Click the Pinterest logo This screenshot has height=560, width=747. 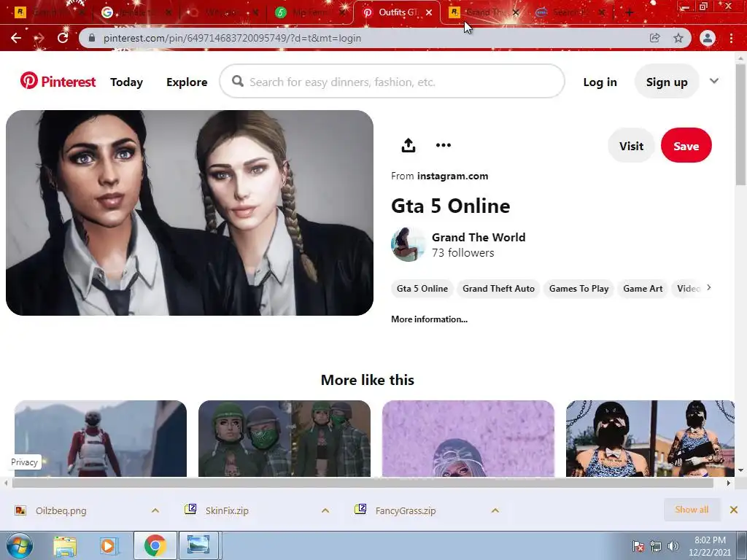[58, 82]
